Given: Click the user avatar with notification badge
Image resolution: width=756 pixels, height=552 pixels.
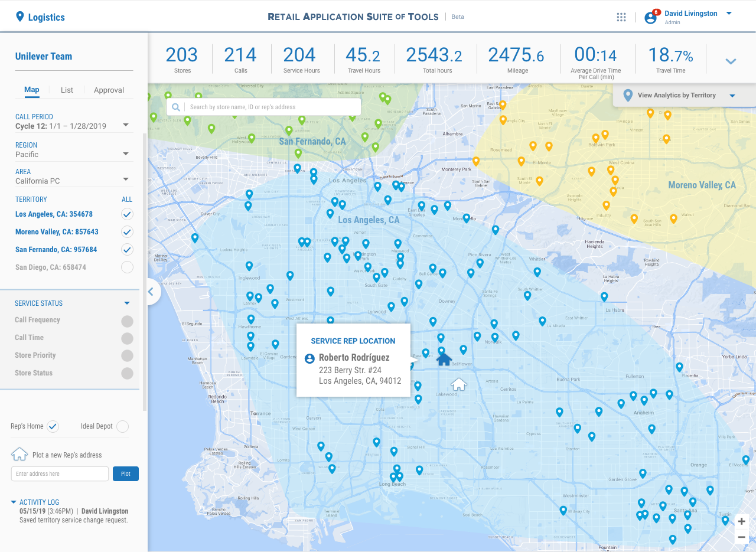Looking at the screenshot, I should tap(651, 17).
